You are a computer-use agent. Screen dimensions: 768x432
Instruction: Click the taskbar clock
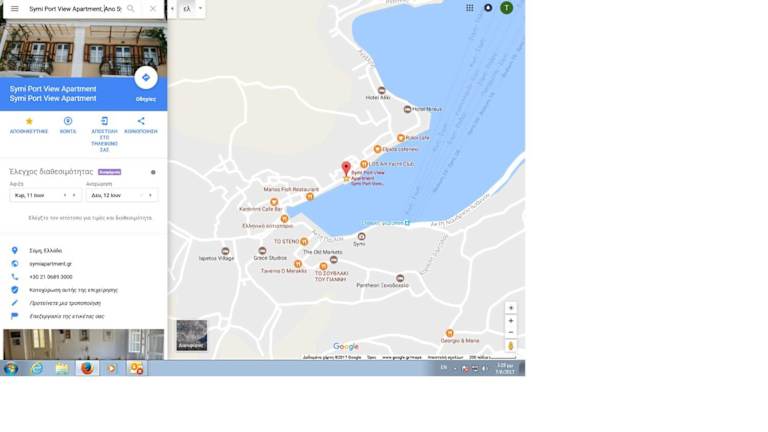(x=505, y=369)
